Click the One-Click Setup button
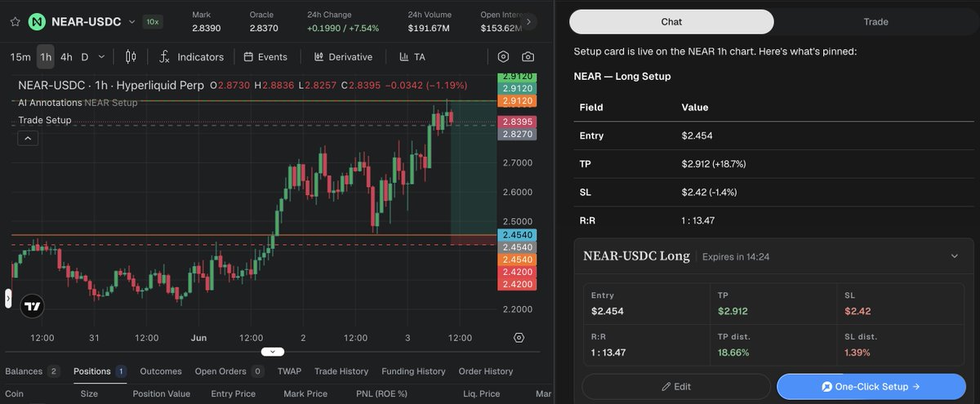 [x=871, y=387]
